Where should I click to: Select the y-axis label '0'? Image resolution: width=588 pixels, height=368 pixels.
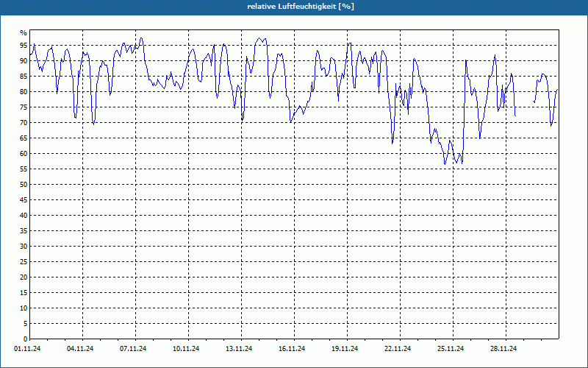(26, 339)
